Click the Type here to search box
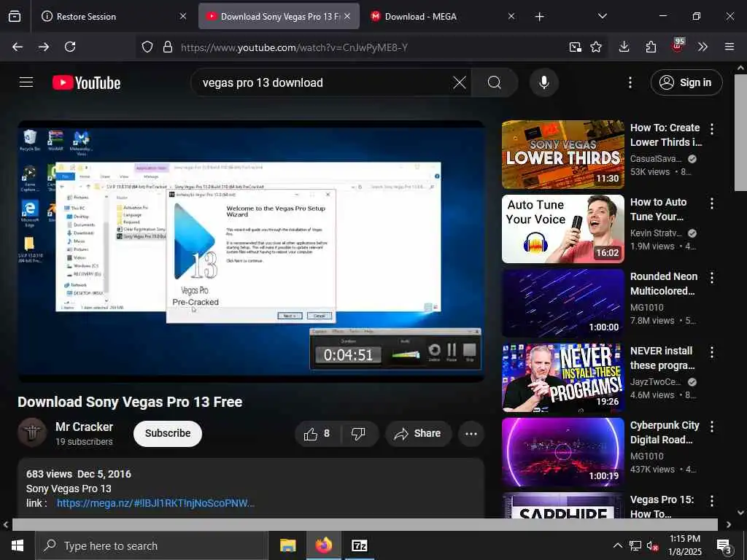747x560 pixels. (x=152, y=545)
